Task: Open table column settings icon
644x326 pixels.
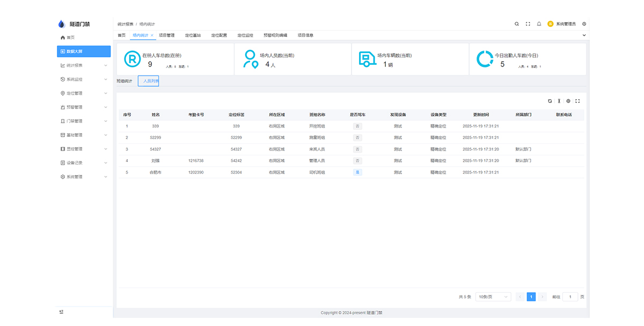Action: (568, 101)
